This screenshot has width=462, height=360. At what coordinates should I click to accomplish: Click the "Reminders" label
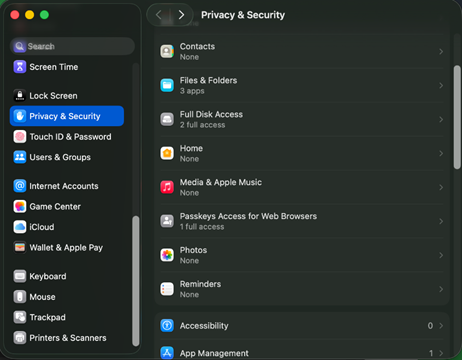pyautogui.click(x=200, y=284)
